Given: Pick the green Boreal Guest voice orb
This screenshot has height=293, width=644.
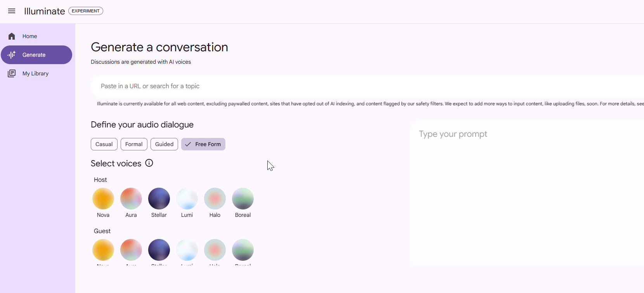Looking at the screenshot, I should point(243,250).
